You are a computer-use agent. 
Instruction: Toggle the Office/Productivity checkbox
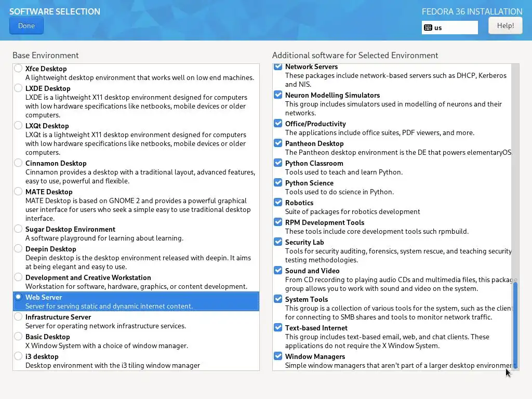[278, 123]
